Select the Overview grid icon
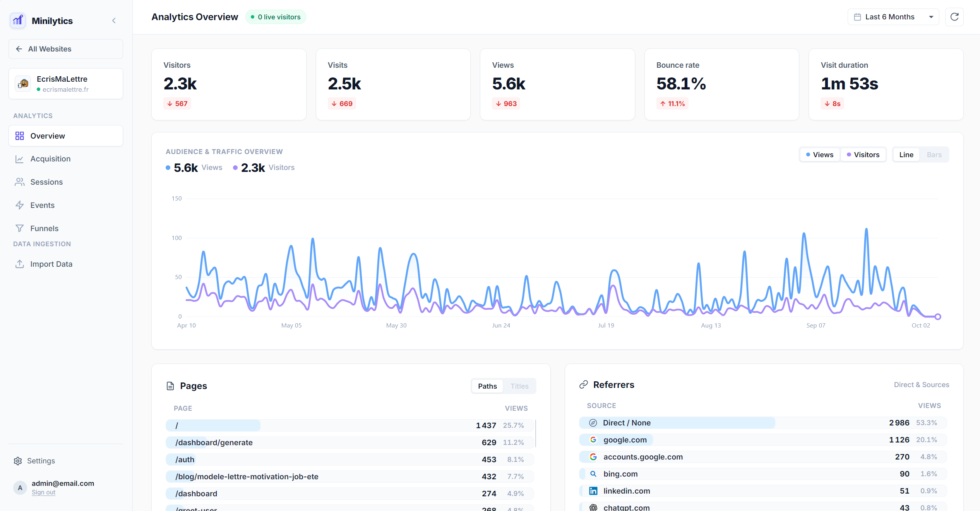This screenshot has height=511, width=980. 19,136
